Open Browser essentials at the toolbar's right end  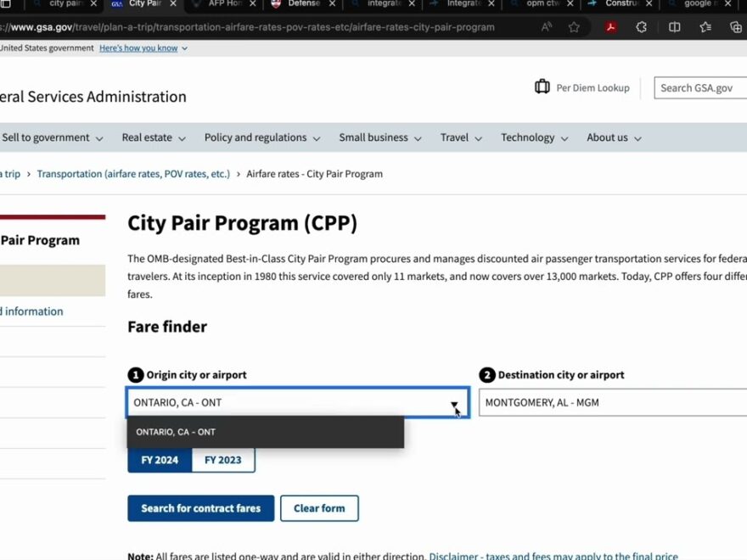[735, 26]
